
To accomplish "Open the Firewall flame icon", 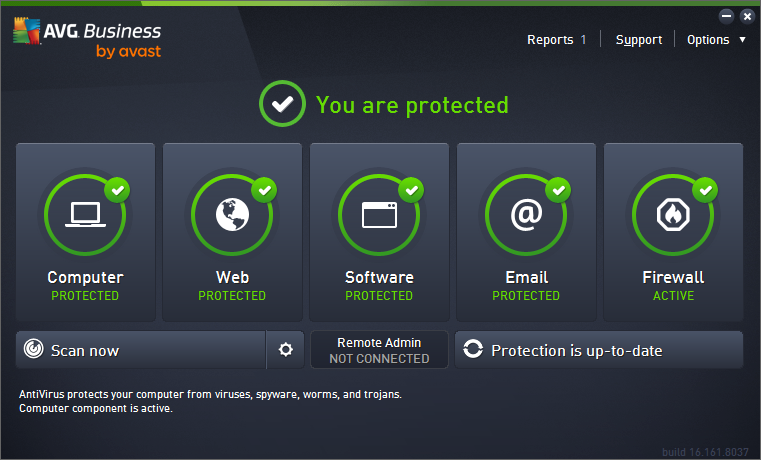I will pos(673,215).
